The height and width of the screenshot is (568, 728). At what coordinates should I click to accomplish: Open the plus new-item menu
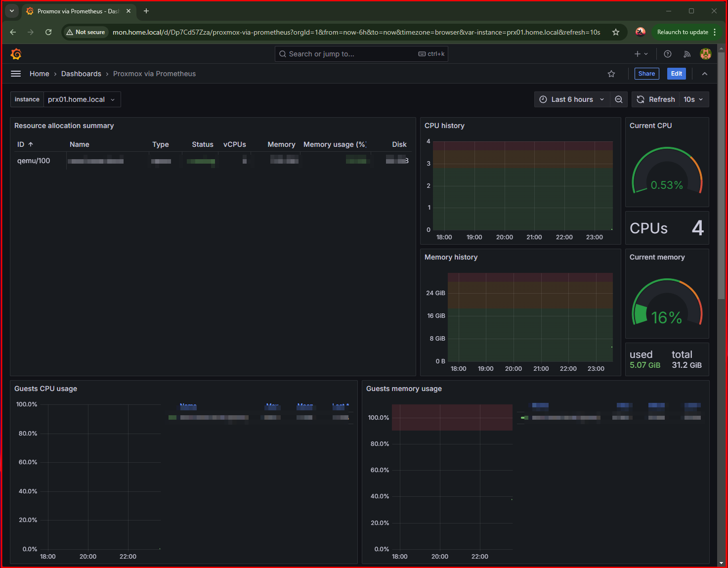tap(641, 54)
